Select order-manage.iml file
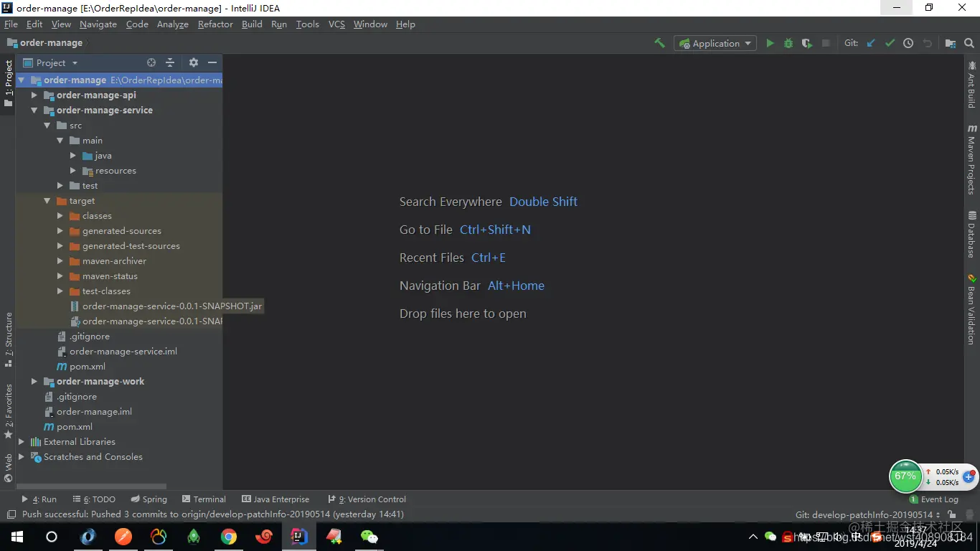This screenshot has width=980, height=551. tap(94, 412)
